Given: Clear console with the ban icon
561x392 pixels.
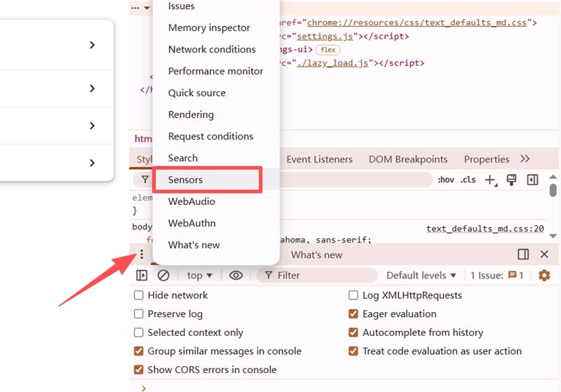Looking at the screenshot, I should pos(163,276).
